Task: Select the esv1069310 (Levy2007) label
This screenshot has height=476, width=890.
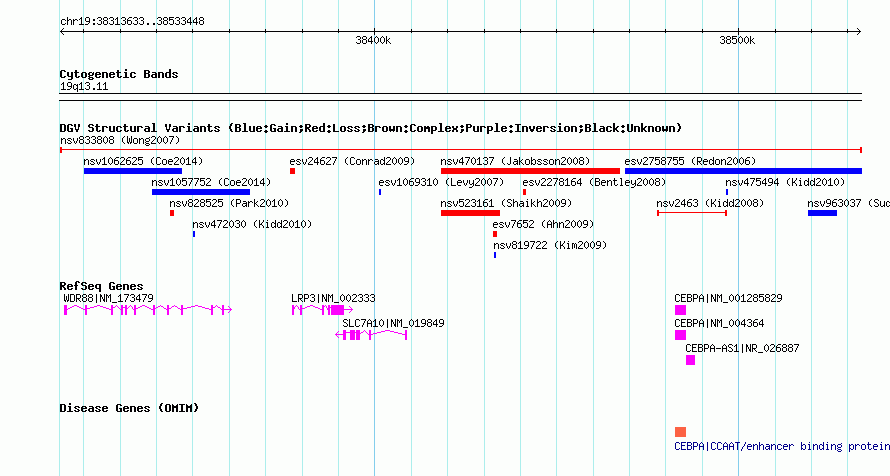Action: click(441, 182)
